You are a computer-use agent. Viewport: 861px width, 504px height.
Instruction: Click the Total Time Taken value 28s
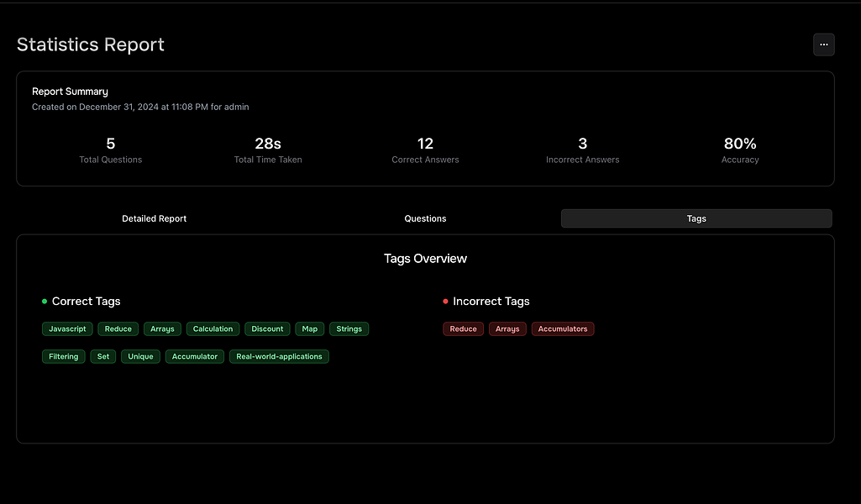268,144
